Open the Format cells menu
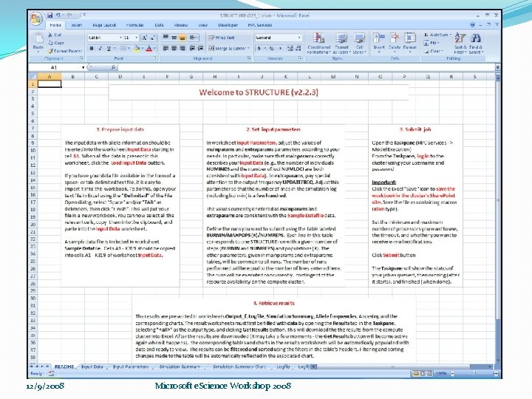 click(410, 42)
